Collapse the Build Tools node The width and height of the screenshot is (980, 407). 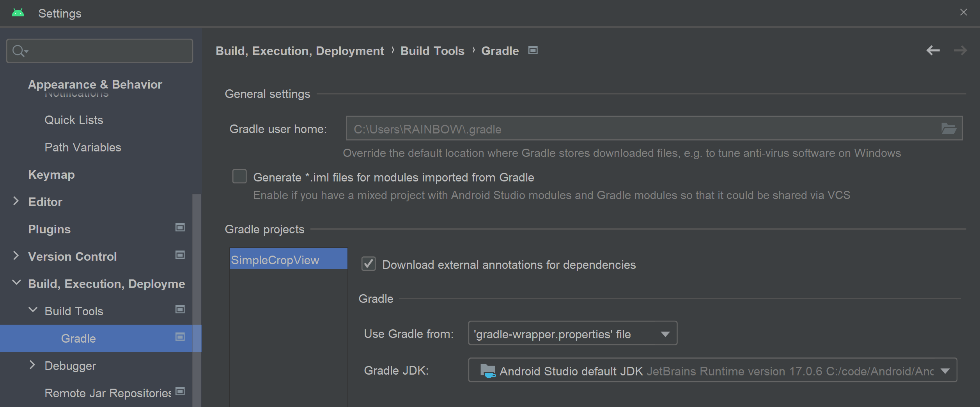[x=33, y=310]
